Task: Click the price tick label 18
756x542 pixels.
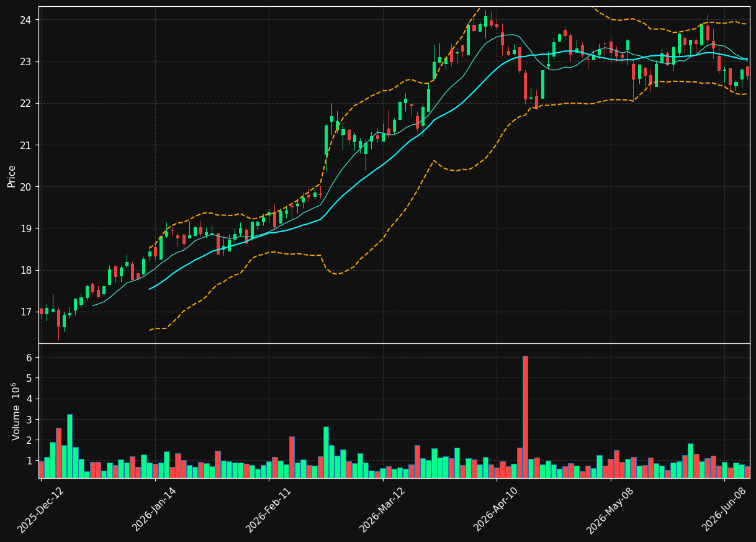Action: coord(25,270)
